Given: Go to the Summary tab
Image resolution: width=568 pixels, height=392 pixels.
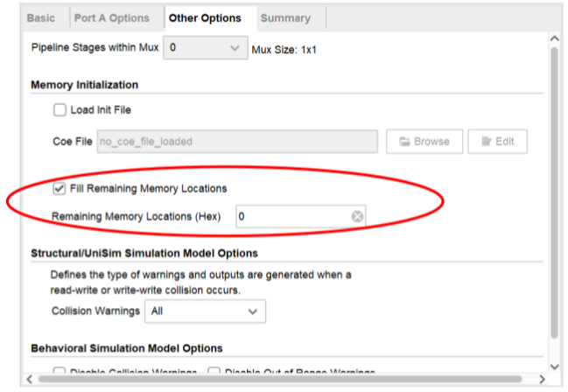Looking at the screenshot, I should click(x=284, y=18).
